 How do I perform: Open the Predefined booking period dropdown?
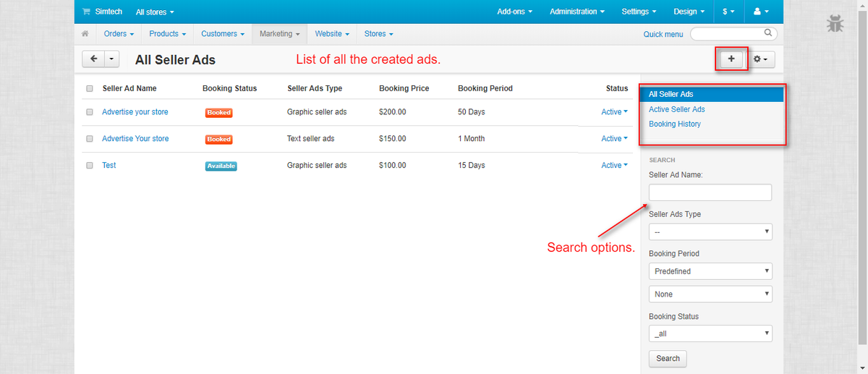click(710, 271)
